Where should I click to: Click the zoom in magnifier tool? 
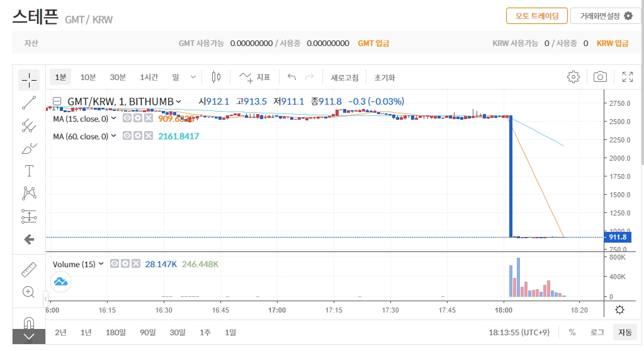29,292
